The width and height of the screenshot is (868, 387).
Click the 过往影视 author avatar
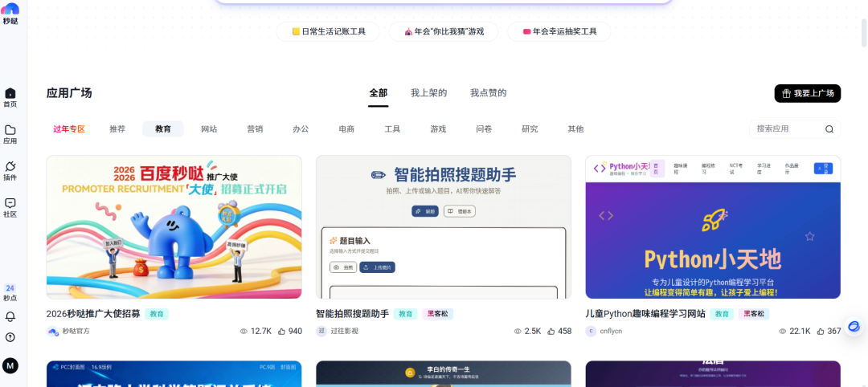coord(321,331)
